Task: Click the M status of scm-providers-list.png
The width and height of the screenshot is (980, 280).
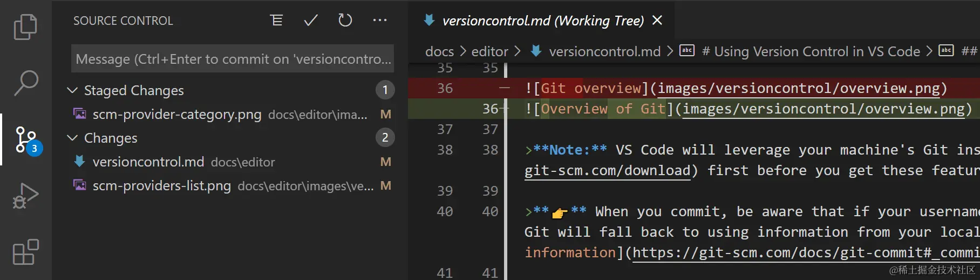Action: (x=385, y=185)
